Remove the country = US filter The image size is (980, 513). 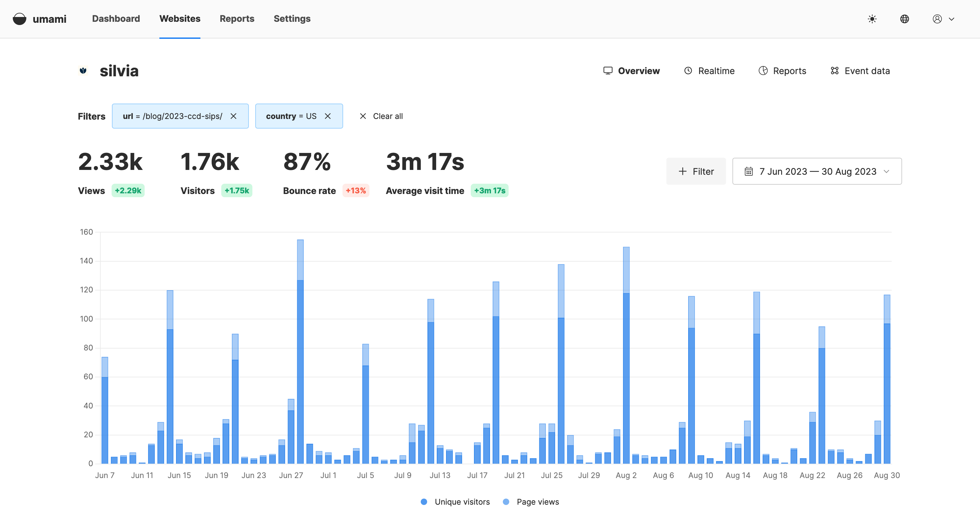[x=329, y=116]
